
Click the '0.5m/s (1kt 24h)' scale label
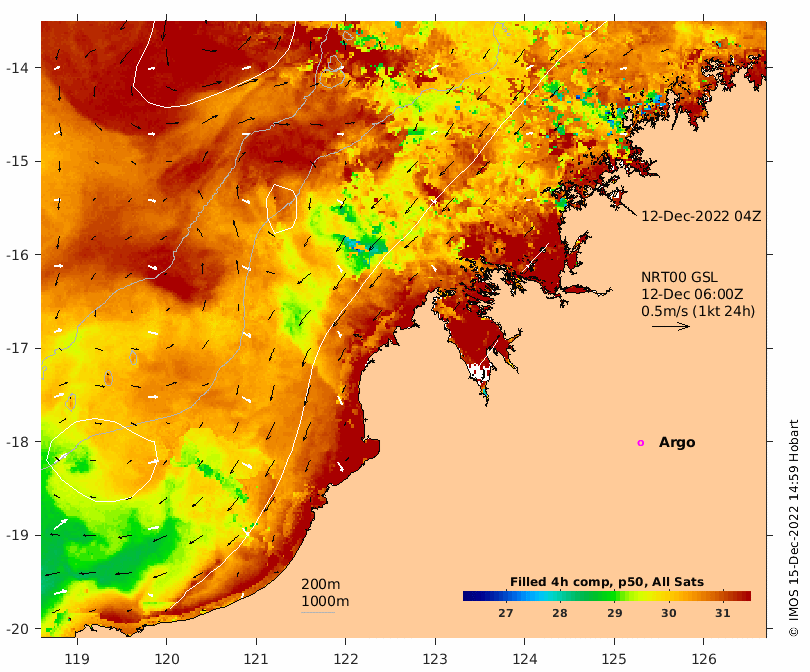point(698,311)
